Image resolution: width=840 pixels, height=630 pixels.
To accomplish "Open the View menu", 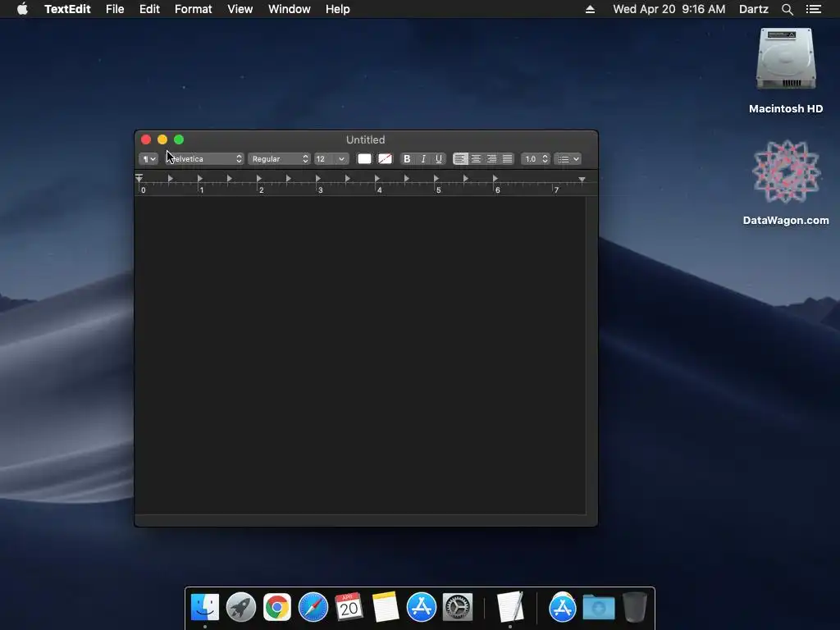I will click(240, 9).
